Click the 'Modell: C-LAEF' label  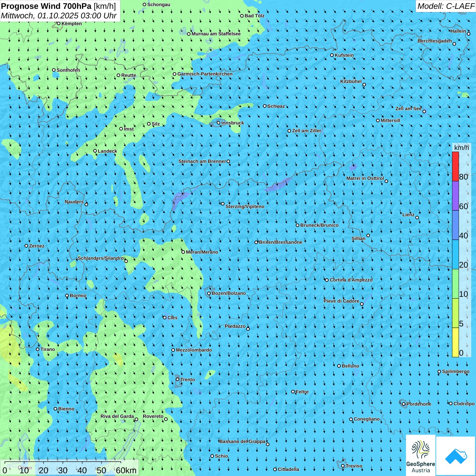tap(445, 6)
